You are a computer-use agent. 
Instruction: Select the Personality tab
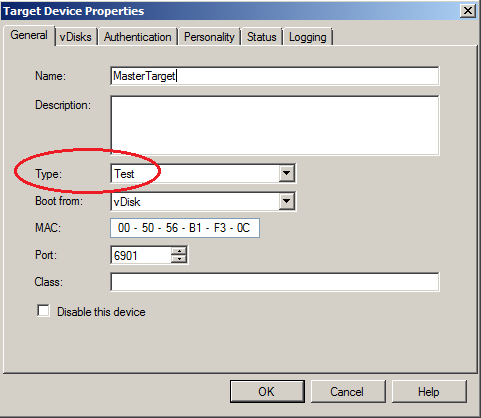[x=209, y=37]
